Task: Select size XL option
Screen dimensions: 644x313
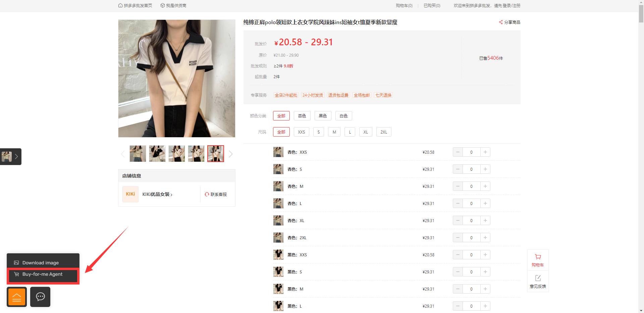Action: pos(366,132)
